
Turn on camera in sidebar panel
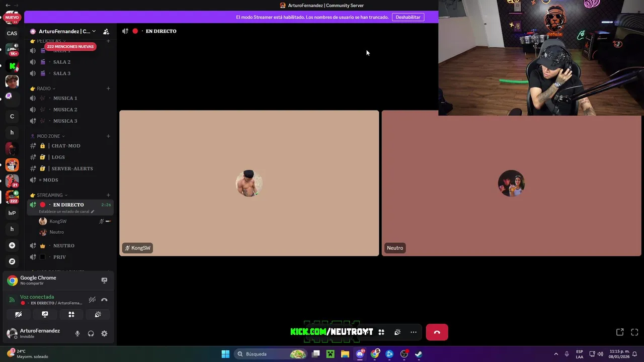[x=19, y=314]
